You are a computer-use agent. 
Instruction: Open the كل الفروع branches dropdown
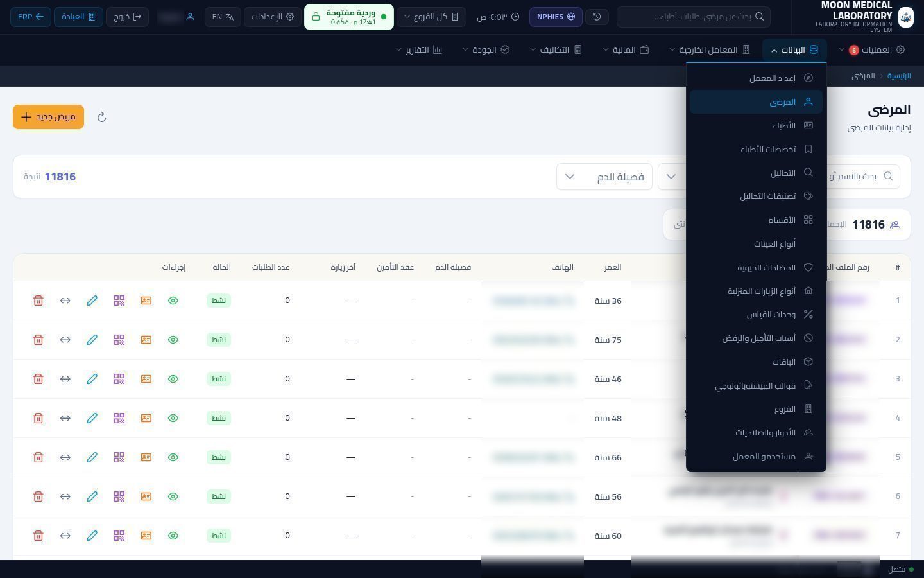(431, 17)
